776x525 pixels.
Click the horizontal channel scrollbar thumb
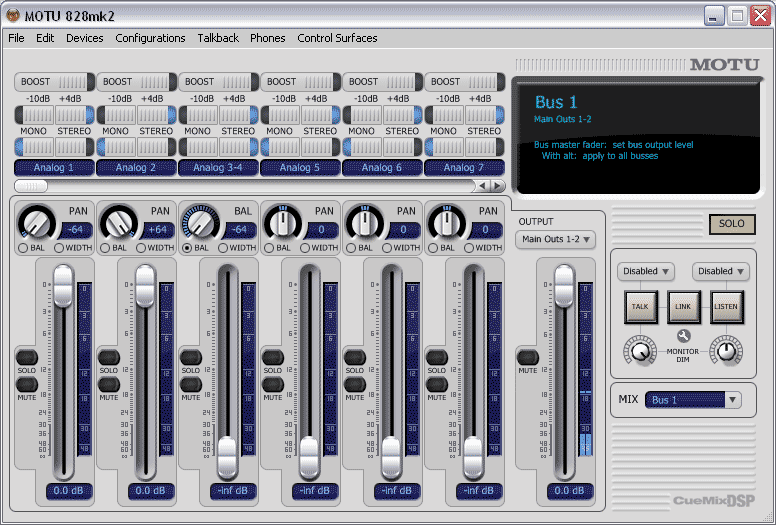point(31,186)
